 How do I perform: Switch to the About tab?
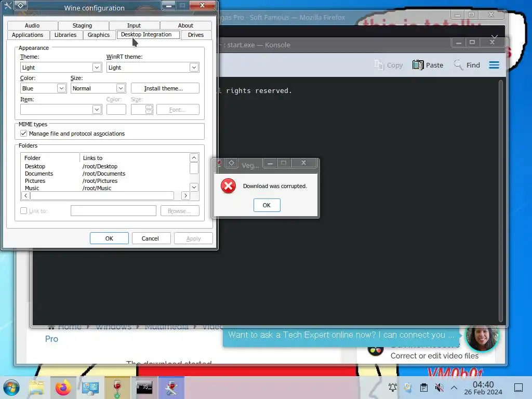click(x=185, y=25)
